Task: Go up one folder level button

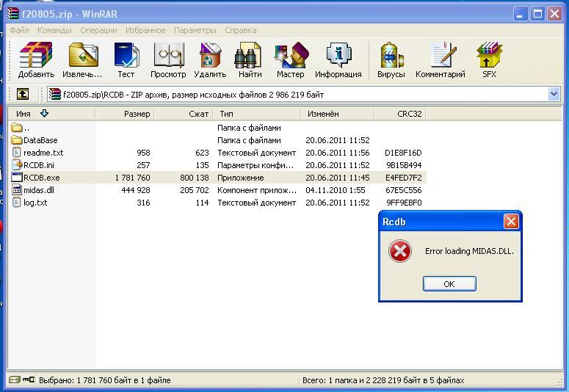Action: [x=23, y=94]
